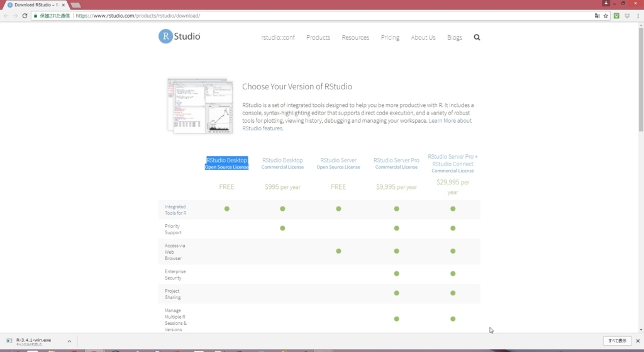The width and height of the screenshot is (644, 352).
Task: Click Enterprise Security row label
Action: point(175,275)
